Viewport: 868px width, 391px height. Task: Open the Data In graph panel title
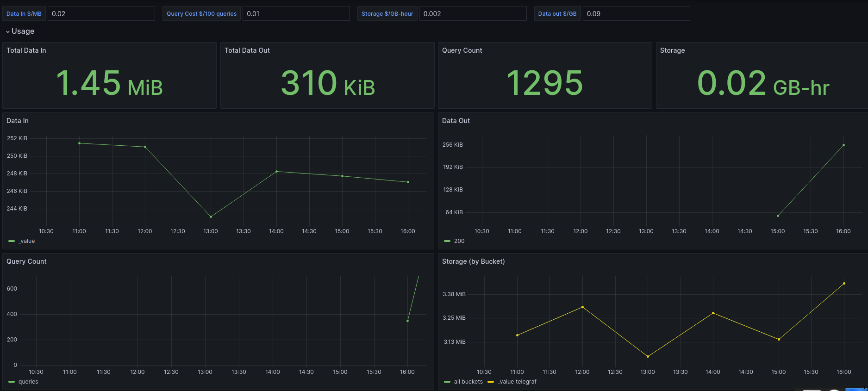tap(18, 121)
